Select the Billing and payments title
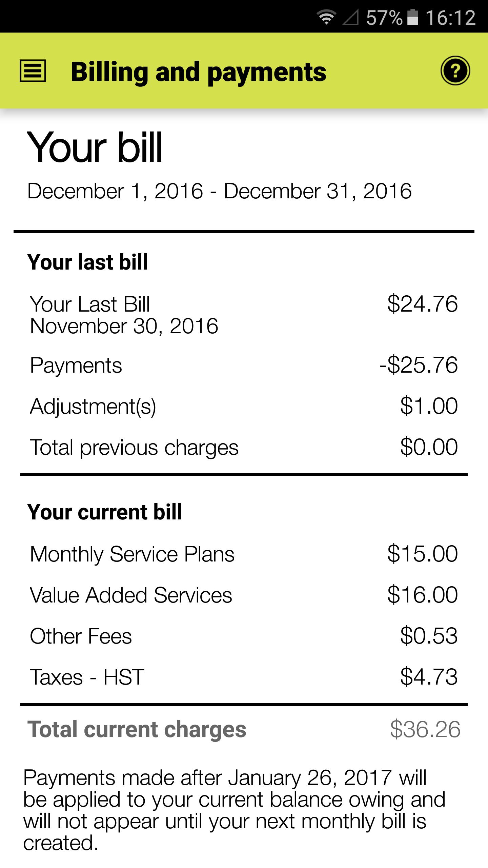The height and width of the screenshot is (868, 488). click(x=198, y=72)
